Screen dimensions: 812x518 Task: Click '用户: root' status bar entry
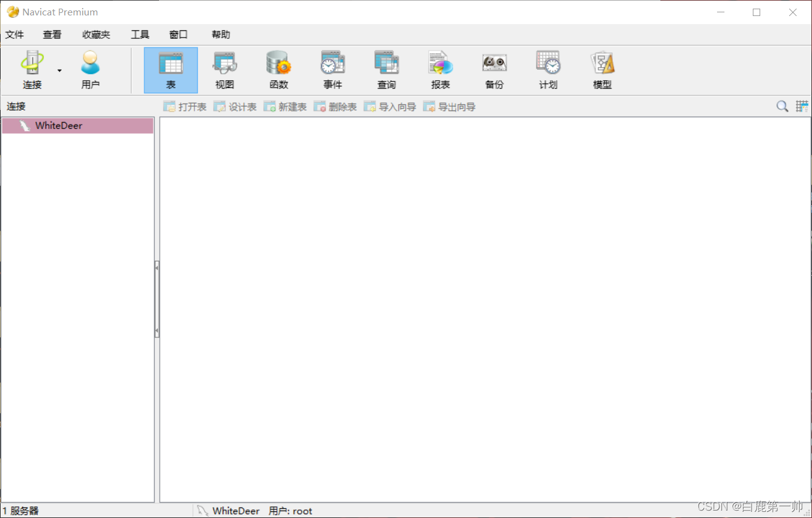tap(290, 511)
